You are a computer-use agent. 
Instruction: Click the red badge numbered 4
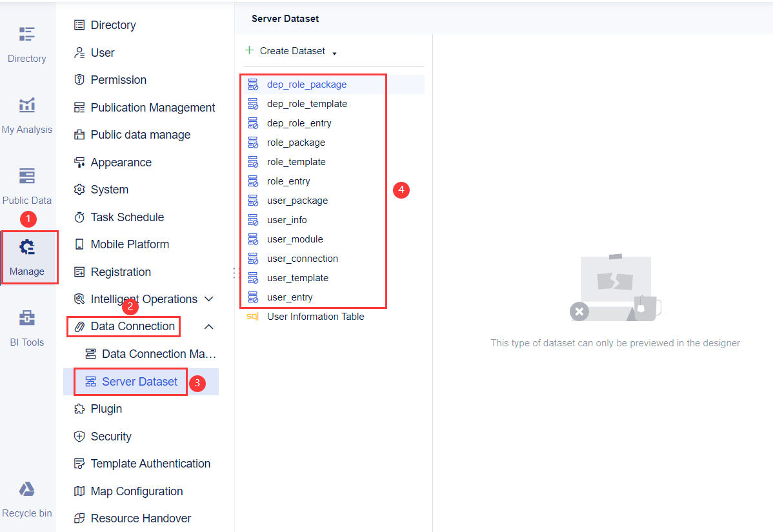tap(401, 190)
